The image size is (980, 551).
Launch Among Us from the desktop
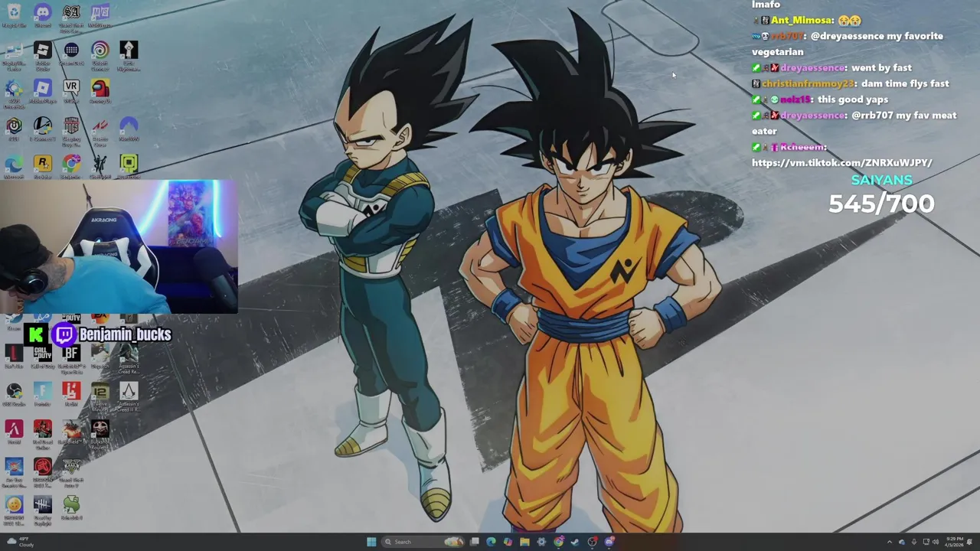[100, 91]
